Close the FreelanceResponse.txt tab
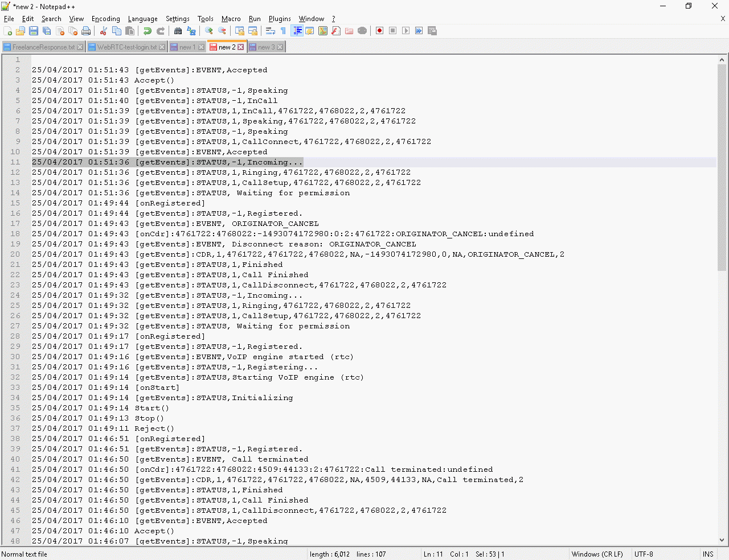 [x=80, y=47]
